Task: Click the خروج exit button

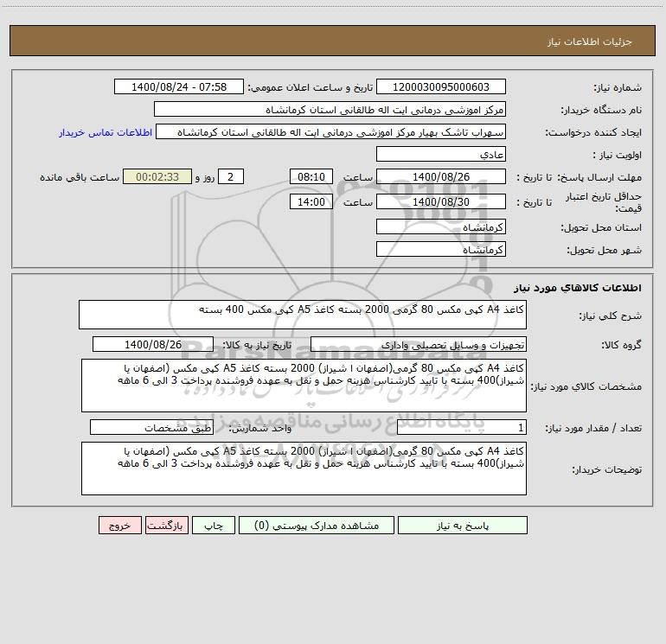Action: [119, 525]
